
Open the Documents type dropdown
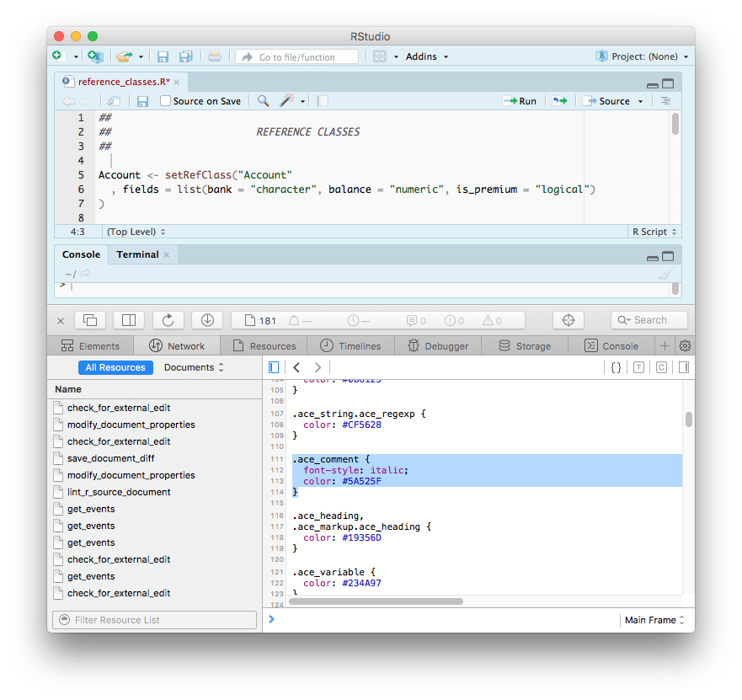point(194,368)
